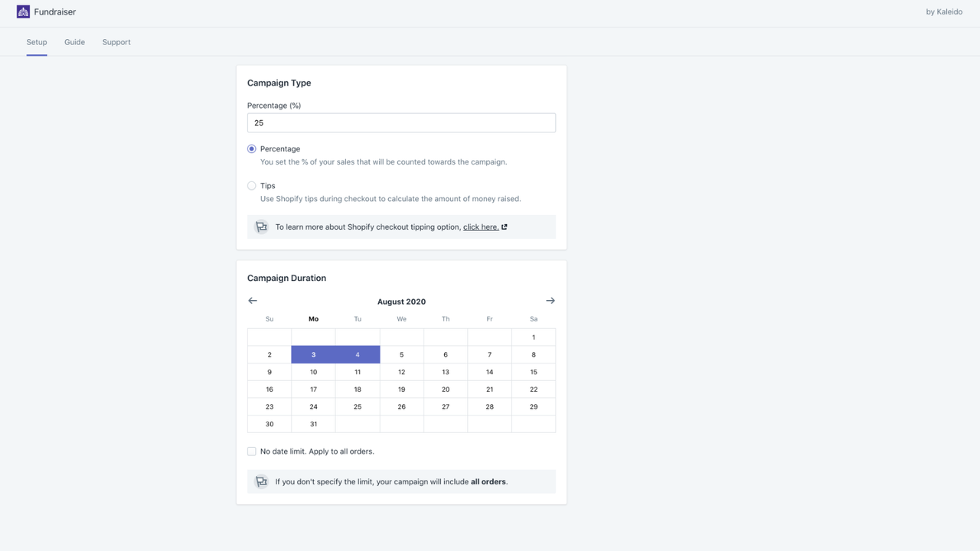Click the flag icon in the orders banner
Image resolution: width=980 pixels, height=551 pixels.
coord(261,481)
